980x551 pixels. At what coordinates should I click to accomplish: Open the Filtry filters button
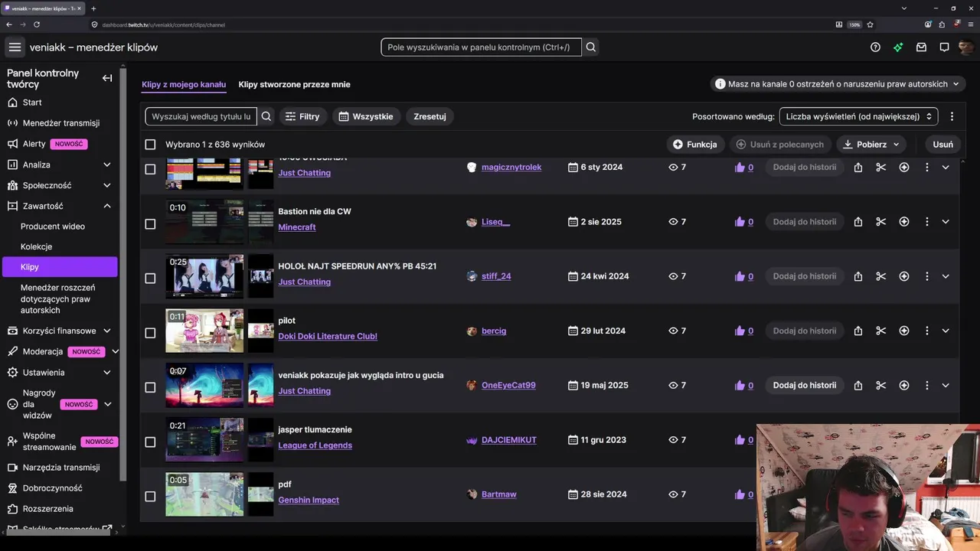pyautogui.click(x=302, y=116)
